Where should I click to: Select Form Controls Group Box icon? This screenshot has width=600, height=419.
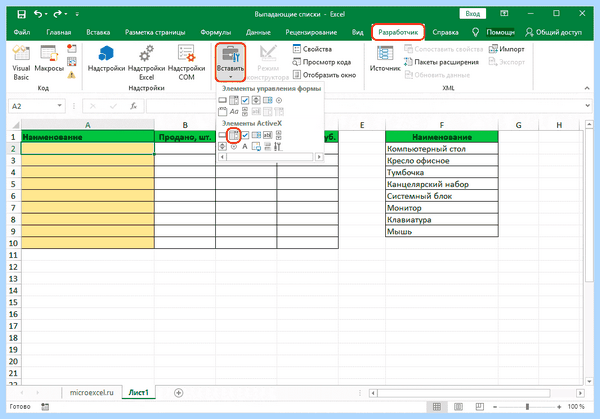click(222, 112)
